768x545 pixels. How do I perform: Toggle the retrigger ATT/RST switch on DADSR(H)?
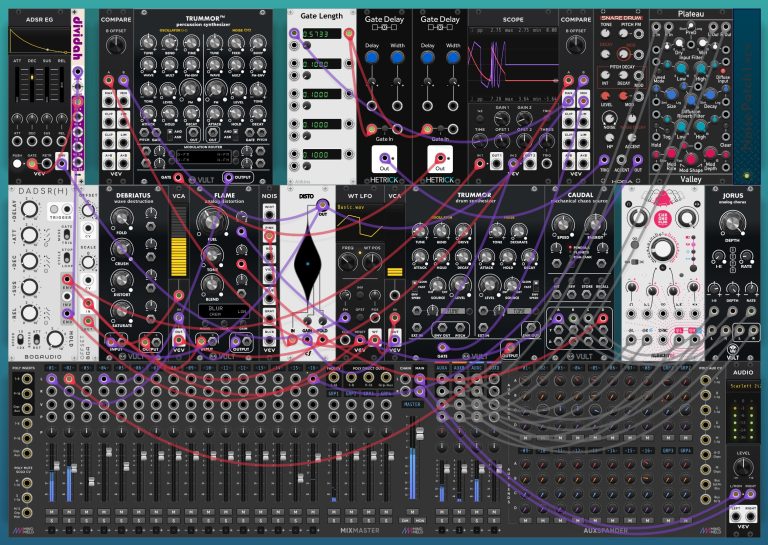pyautogui.click(x=37, y=338)
